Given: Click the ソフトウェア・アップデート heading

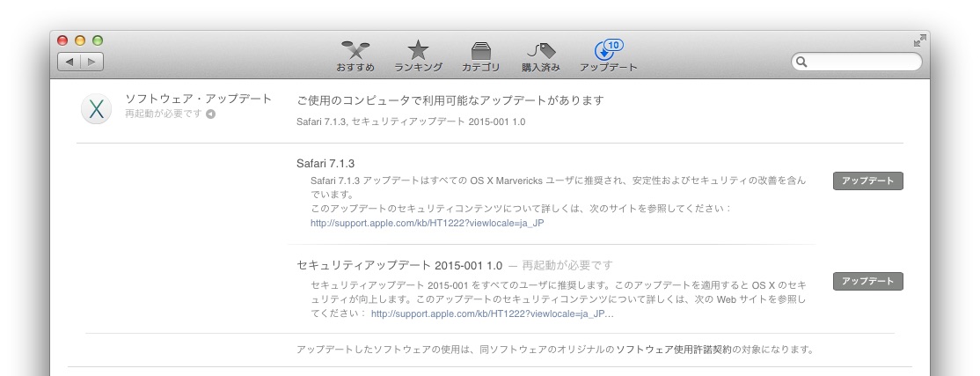Looking at the screenshot, I should tap(199, 99).
